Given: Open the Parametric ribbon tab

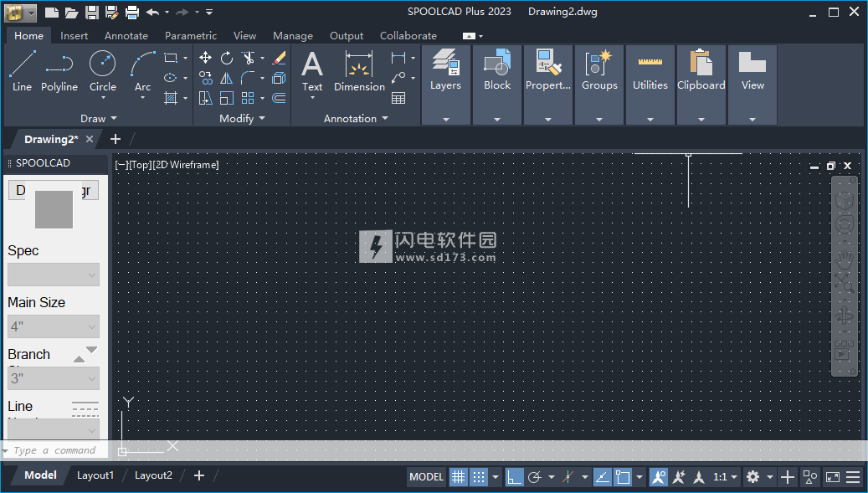Looking at the screenshot, I should click(x=191, y=35).
